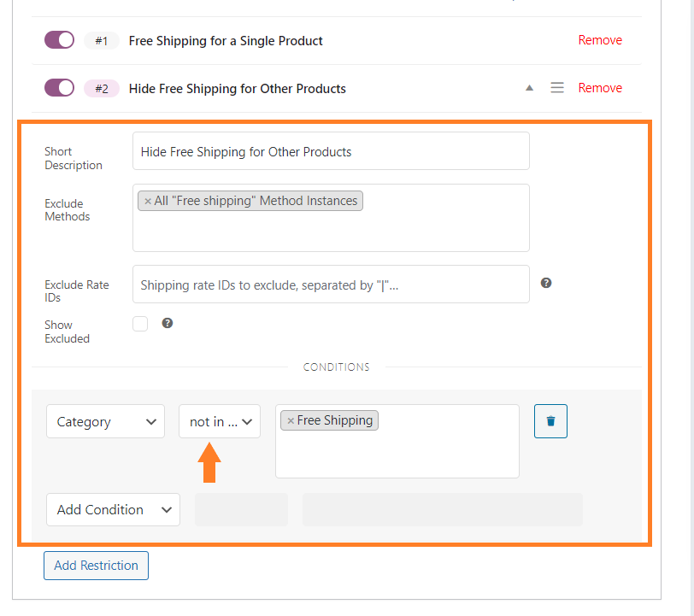Image resolution: width=694 pixels, height=616 pixels.
Task: Expand the #1 Free Shipping for a Single Product row
Action: 226,41
